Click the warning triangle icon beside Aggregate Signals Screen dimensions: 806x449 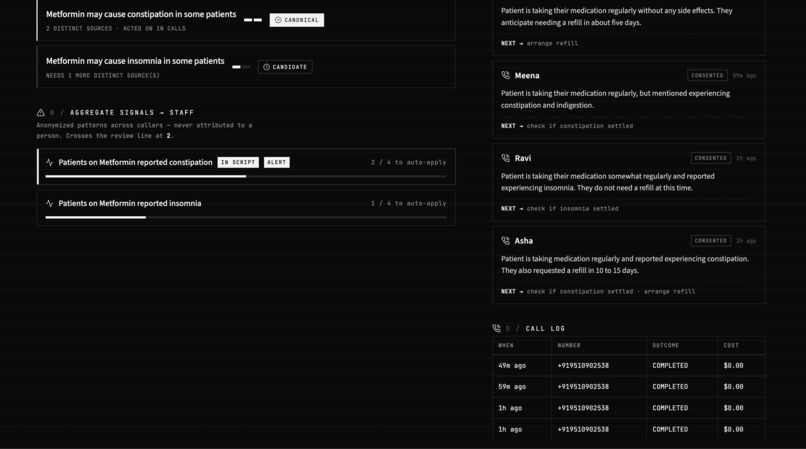click(41, 112)
